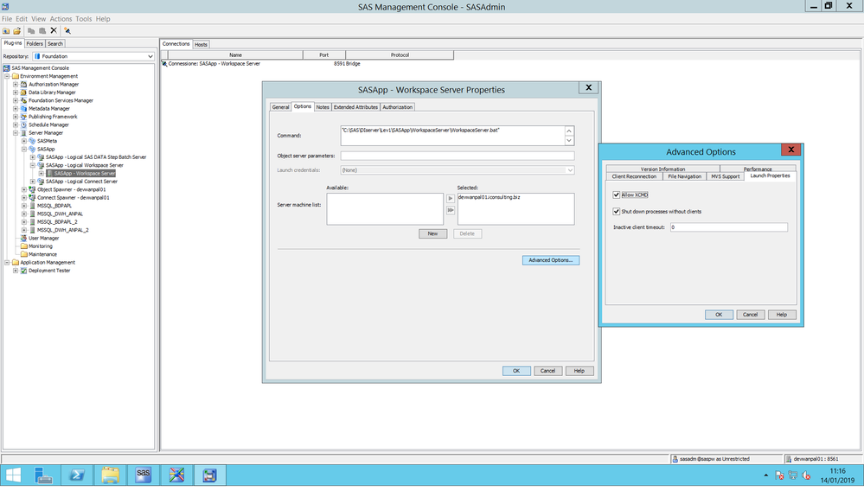Viewport: 864px width, 504px height.
Task: Uncheck the Allow XCMD checkbox
Action: 616,195
